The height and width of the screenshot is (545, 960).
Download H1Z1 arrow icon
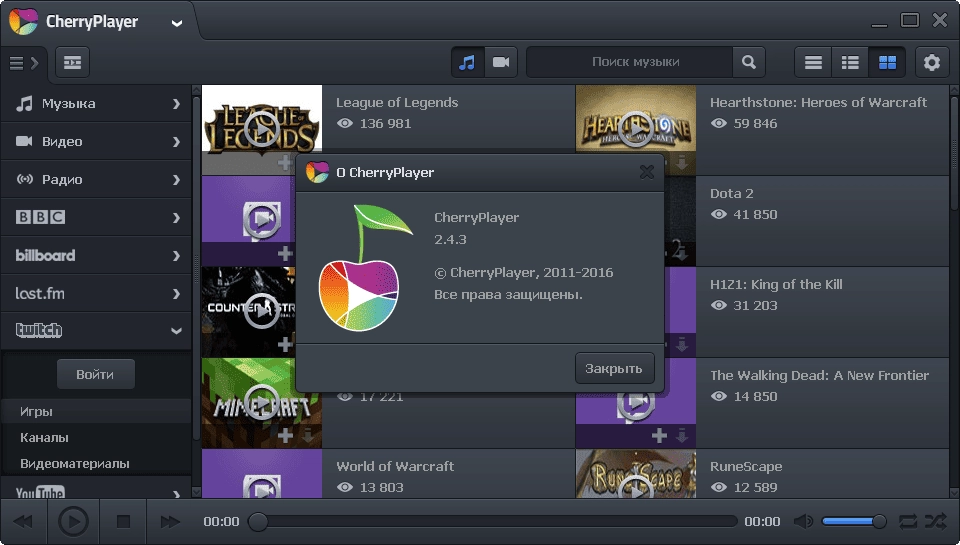click(x=681, y=345)
